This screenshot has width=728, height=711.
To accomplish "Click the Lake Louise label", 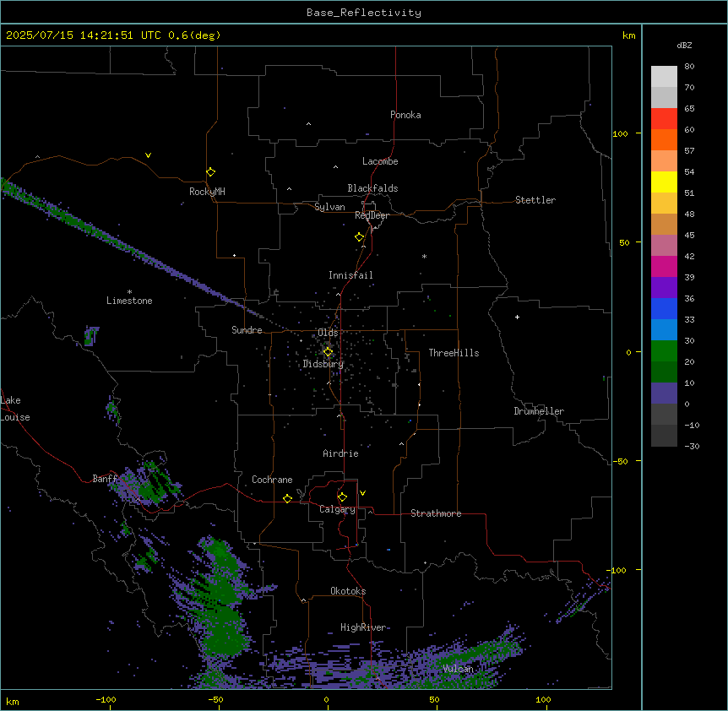I will (15, 409).
